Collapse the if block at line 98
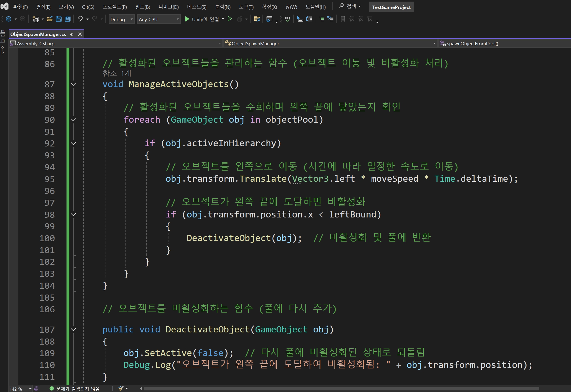The image size is (571, 392). (x=73, y=215)
